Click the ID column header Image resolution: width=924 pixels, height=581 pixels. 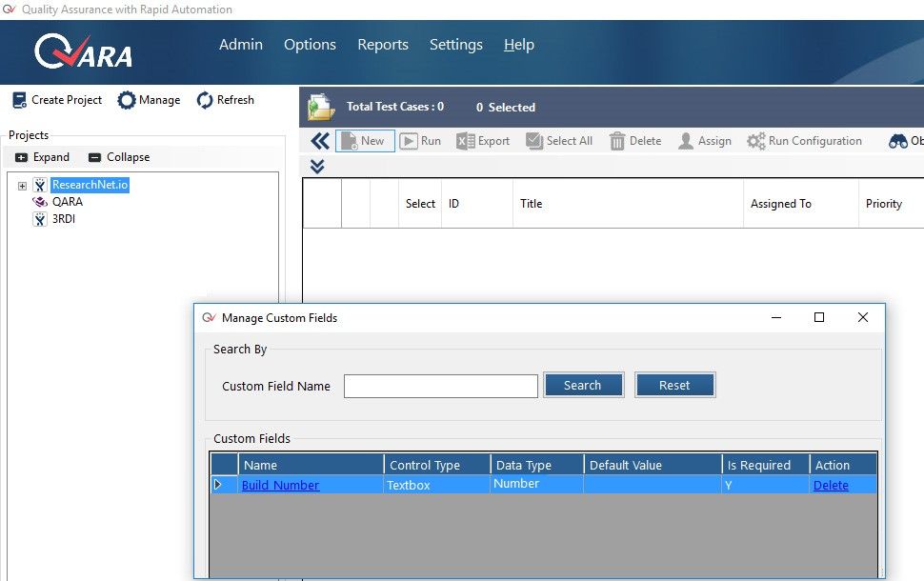477,203
